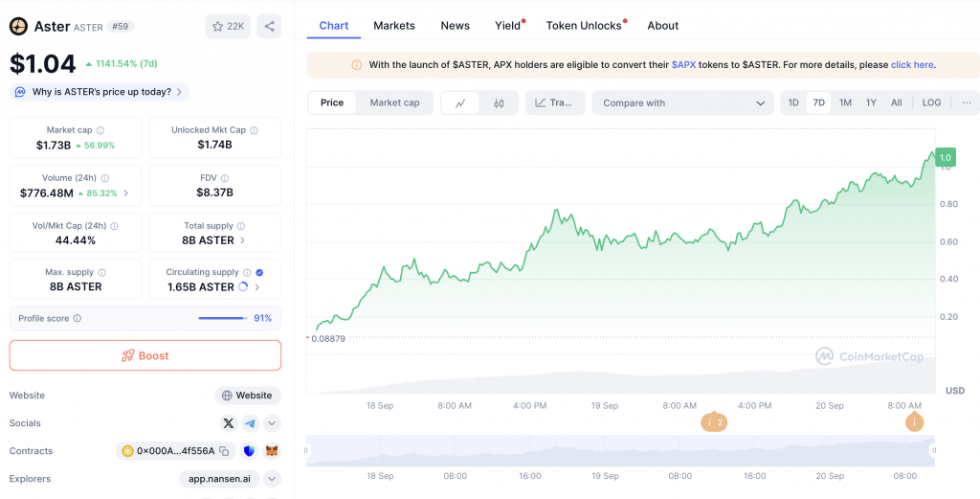Select 1D time range

(793, 102)
